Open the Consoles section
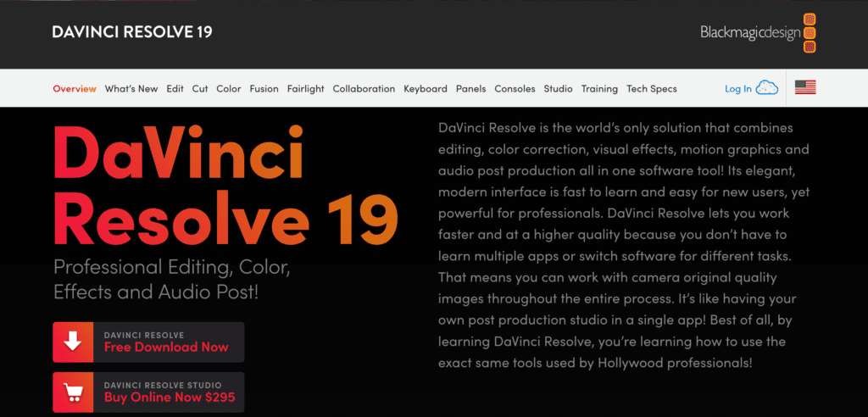Image resolution: width=868 pixels, height=417 pixels. pos(515,89)
